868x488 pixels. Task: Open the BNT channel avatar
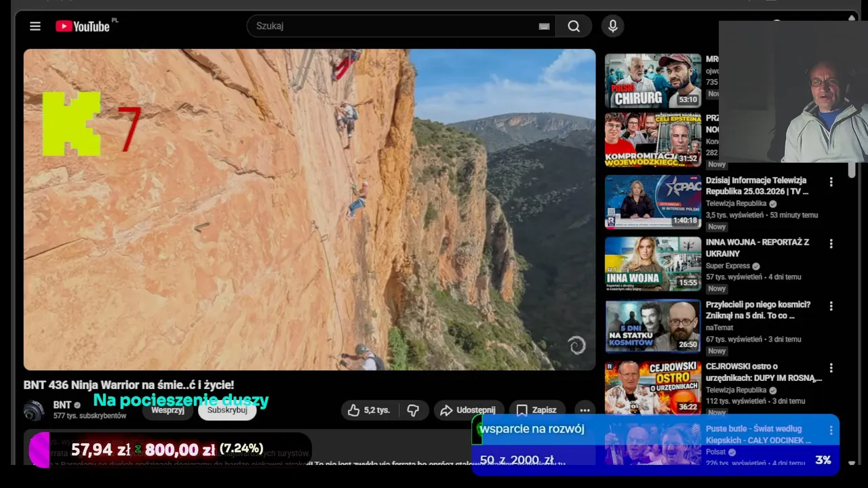pos(34,410)
